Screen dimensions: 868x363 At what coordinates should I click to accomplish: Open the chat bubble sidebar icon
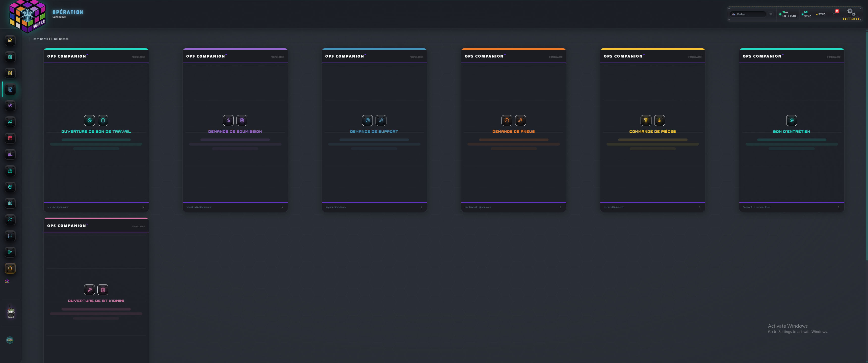(10, 236)
